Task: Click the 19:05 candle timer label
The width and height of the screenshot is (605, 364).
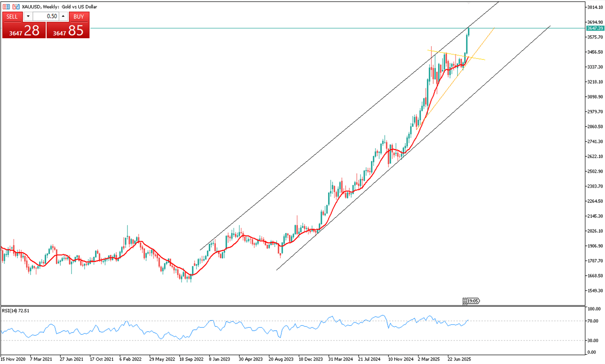Action: (473, 301)
